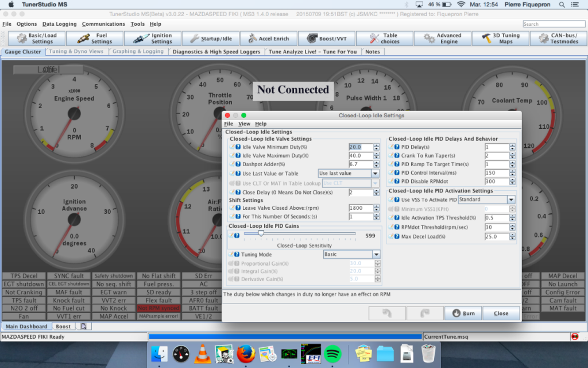Click the Burn button
588x368 pixels.
point(463,313)
